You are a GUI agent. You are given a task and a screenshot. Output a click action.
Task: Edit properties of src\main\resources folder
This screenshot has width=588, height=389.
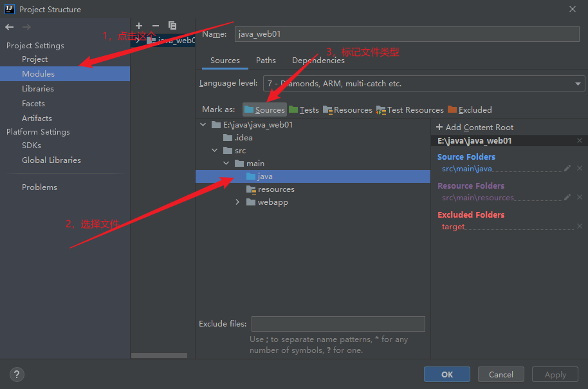click(567, 197)
